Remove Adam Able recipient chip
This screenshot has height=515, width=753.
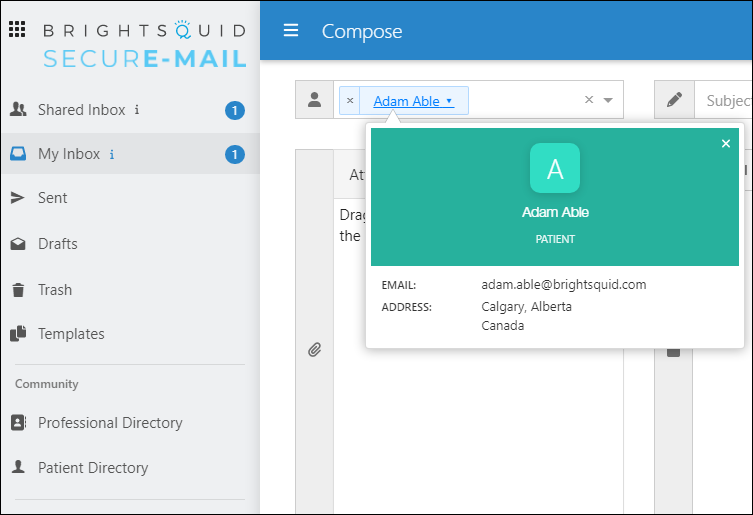[349, 101]
